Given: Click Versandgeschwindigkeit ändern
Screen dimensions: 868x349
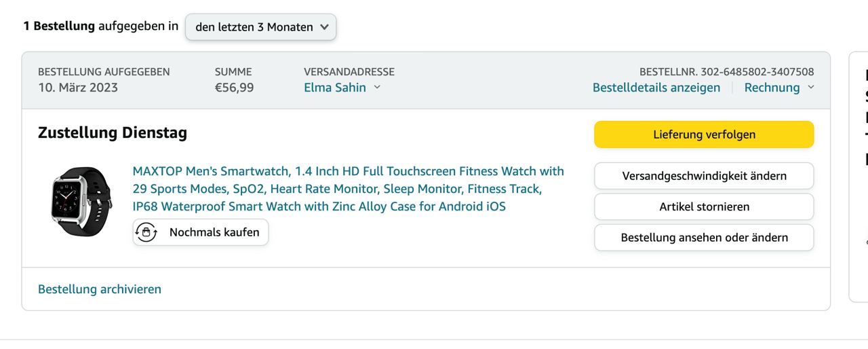Looking at the screenshot, I should tap(704, 176).
